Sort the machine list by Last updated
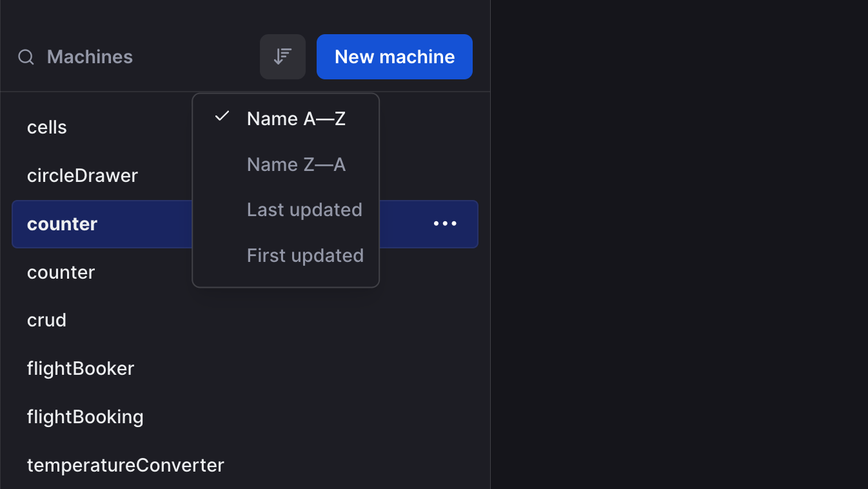 point(304,210)
